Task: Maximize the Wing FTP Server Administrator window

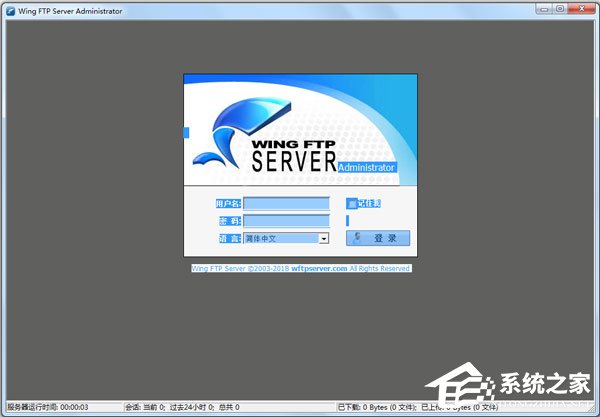Action: click(x=559, y=9)
